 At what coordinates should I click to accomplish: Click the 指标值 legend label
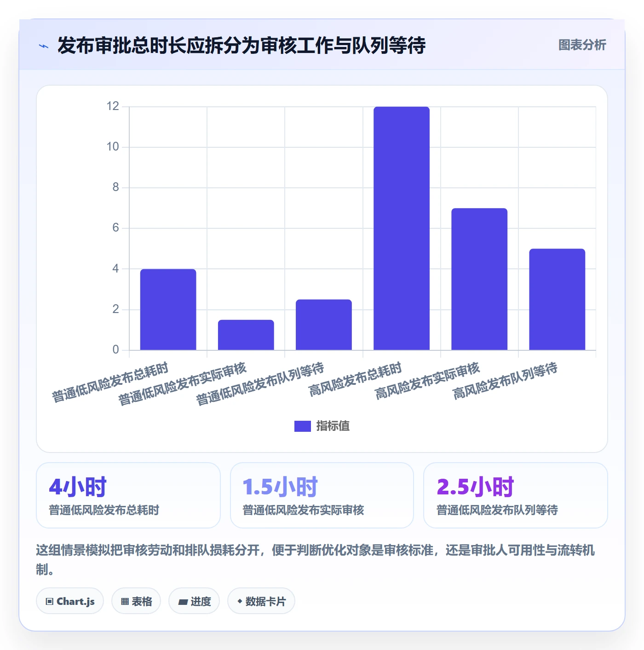[x=333, y=426]
